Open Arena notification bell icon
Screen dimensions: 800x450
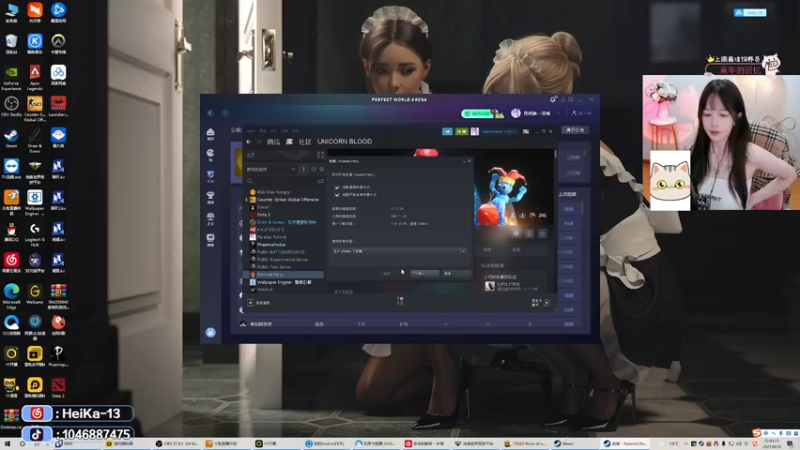(553, 99)
